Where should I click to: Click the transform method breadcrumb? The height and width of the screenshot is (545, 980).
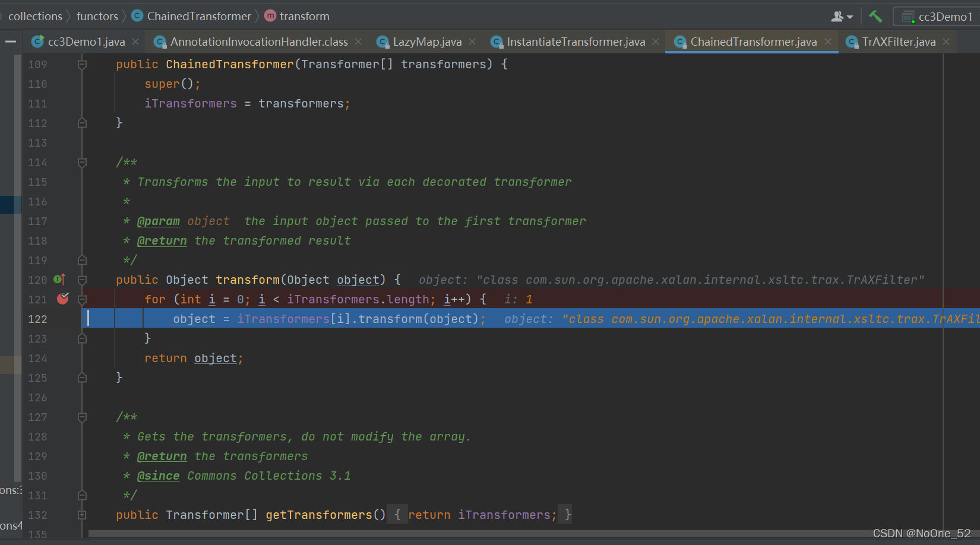[x=297, y=16]
